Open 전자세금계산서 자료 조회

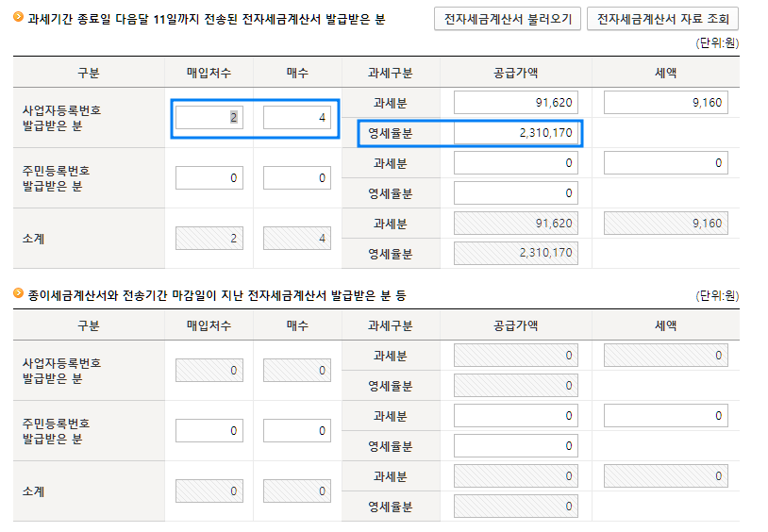(662, 19)
